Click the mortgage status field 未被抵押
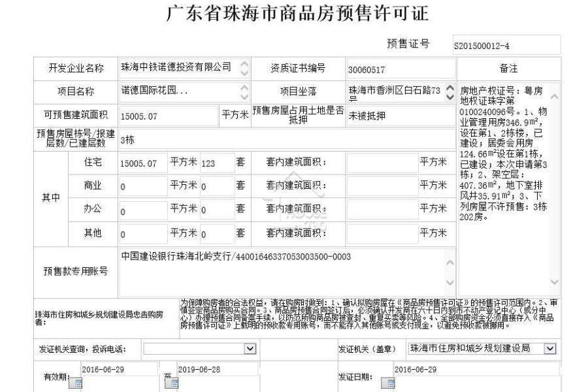588x392 pixels. pyautogui.click(x=401, y=116)
